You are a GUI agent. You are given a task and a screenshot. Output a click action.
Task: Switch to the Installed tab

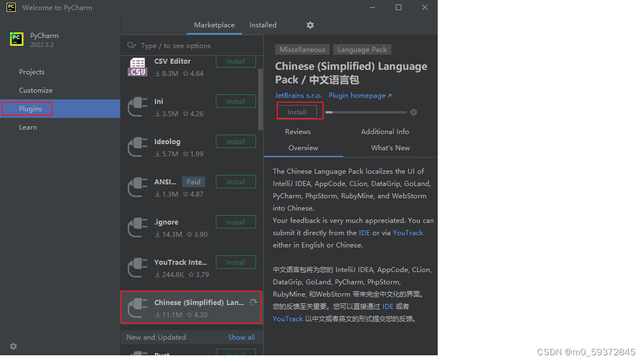(x=263, y=25)
